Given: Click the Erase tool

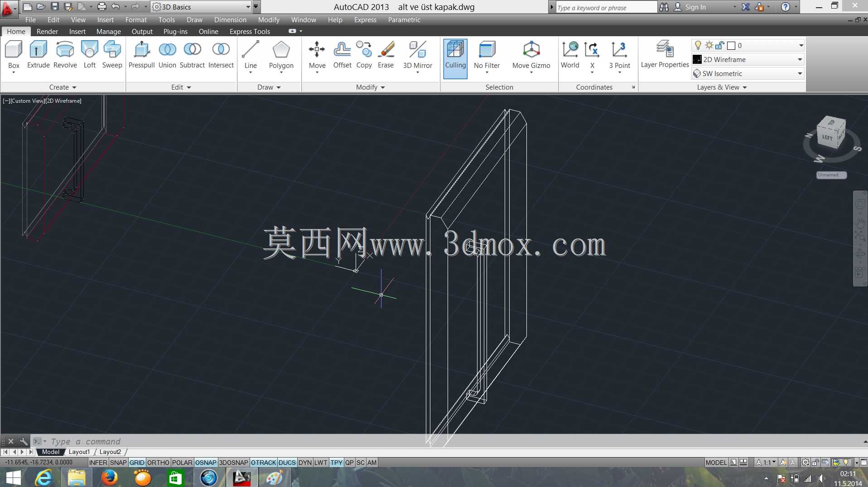Looking at the screenshot, I should click(x=386, y=55).
